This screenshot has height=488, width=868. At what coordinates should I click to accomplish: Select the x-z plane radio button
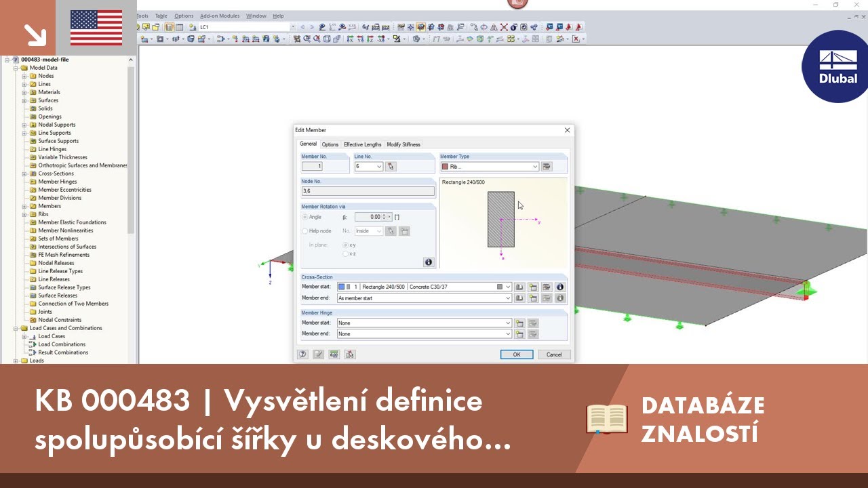[345, 253]
